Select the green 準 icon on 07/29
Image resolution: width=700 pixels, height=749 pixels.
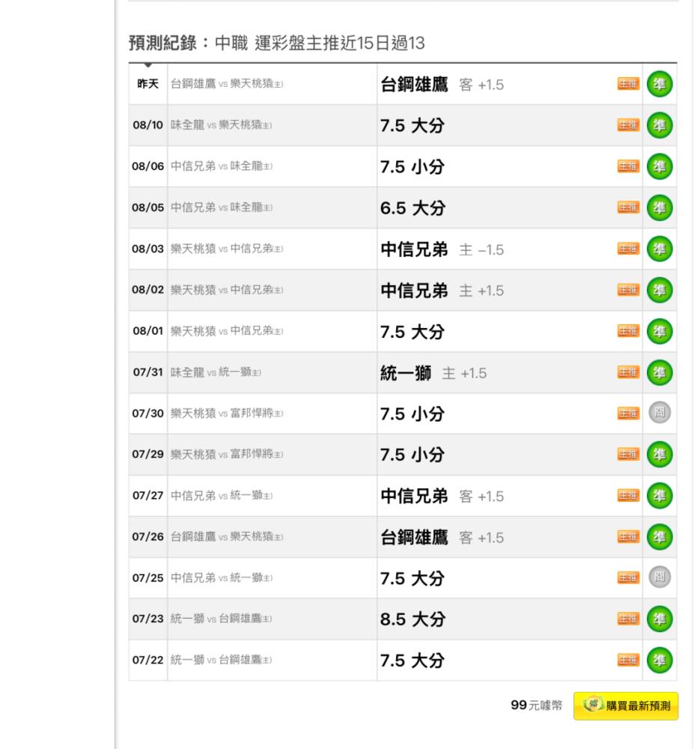(660, 455)
